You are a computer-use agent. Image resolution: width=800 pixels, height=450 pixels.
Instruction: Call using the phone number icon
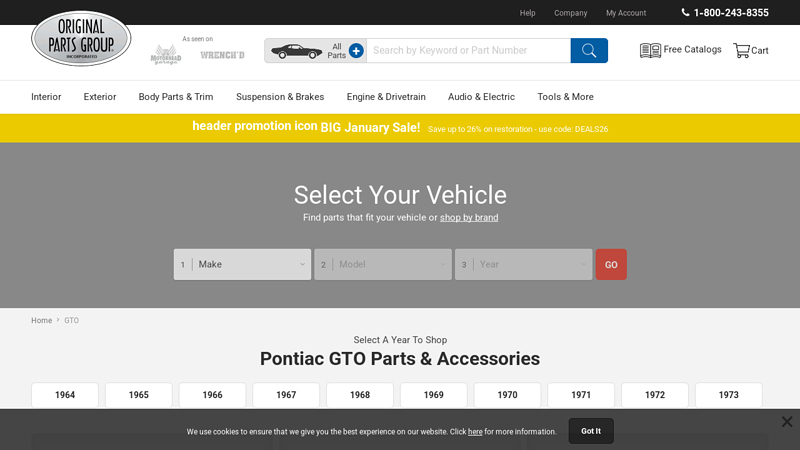(685, 12)
